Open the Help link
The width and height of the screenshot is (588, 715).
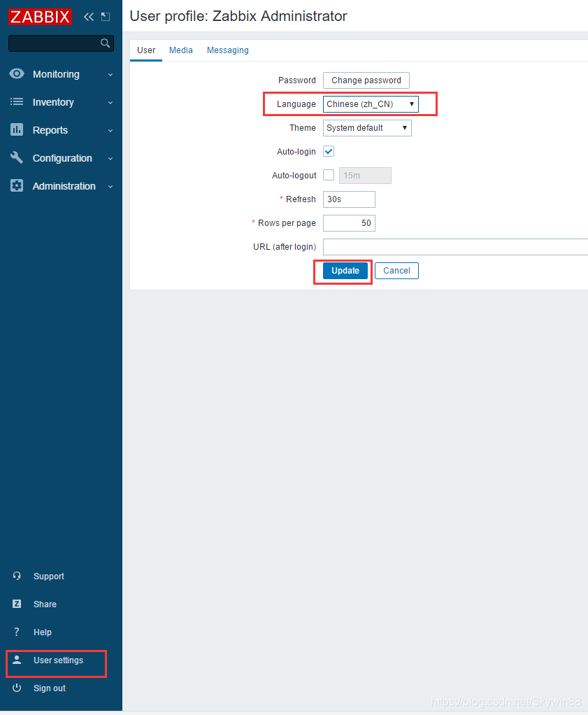[43, 632]
